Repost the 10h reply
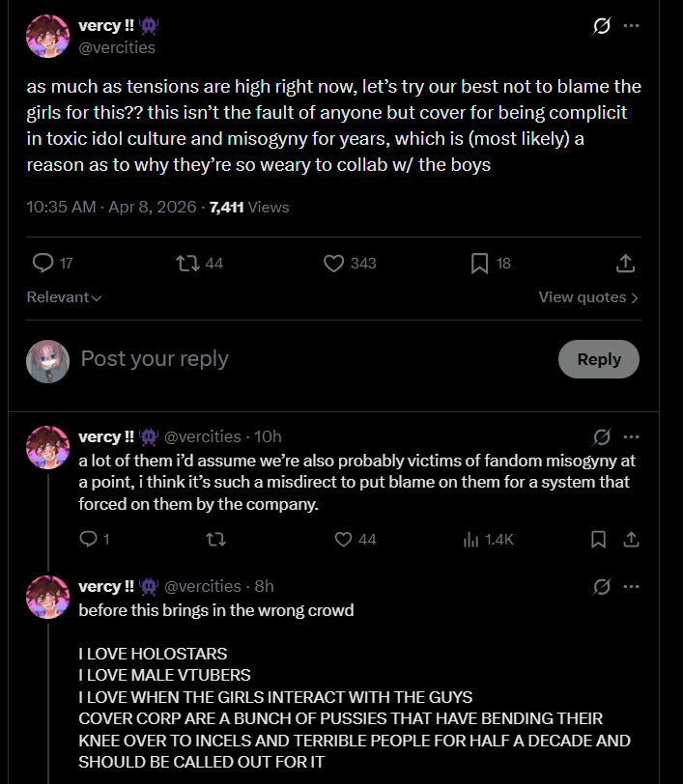The image size is (683, 784). click(215, 540)
